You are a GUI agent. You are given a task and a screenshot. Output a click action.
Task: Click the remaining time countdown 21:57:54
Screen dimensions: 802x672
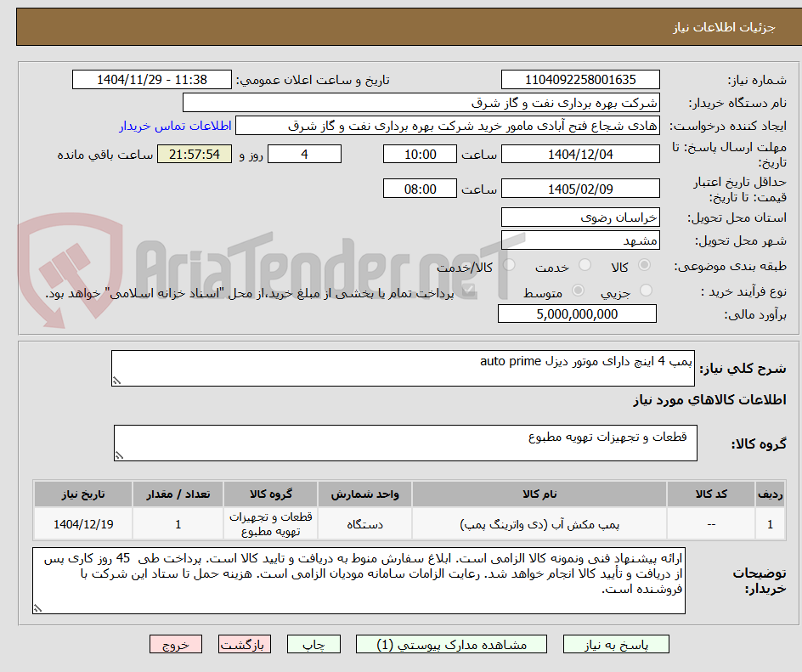click(x=195, y=154)
